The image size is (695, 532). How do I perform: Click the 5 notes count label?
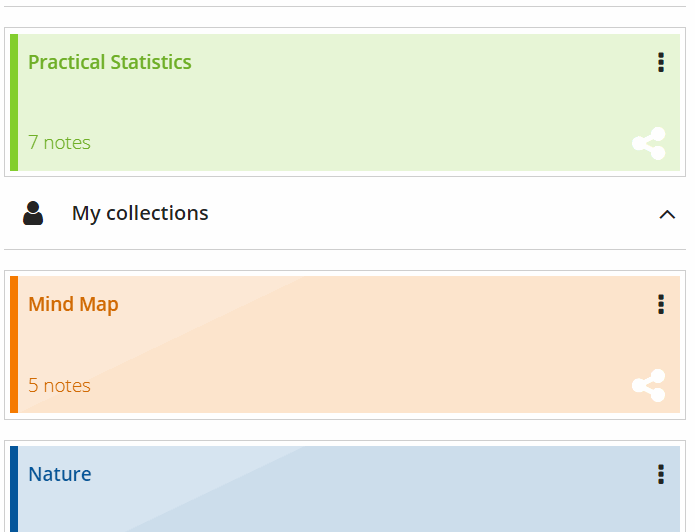coord(59,385)
